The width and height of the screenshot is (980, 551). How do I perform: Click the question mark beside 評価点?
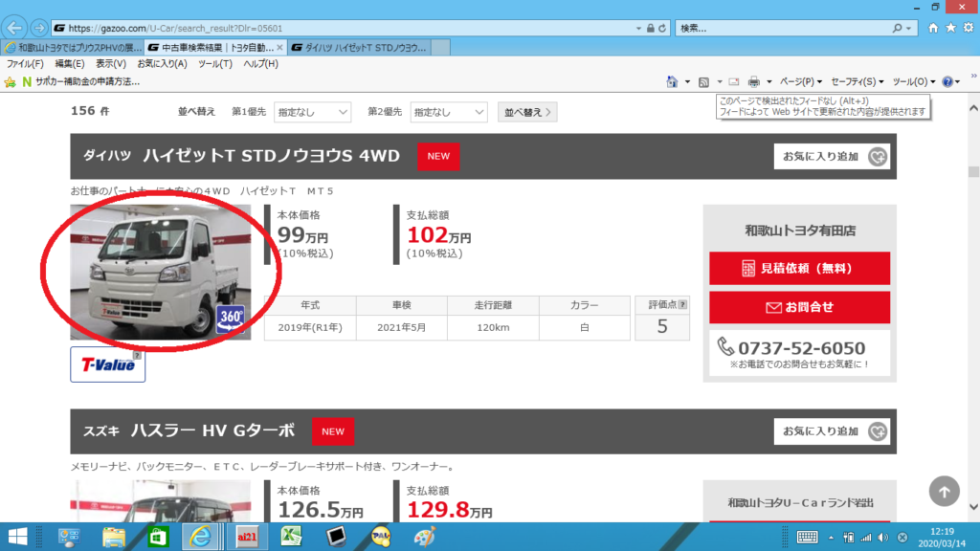pyautogui.click(x=682, y=305)
